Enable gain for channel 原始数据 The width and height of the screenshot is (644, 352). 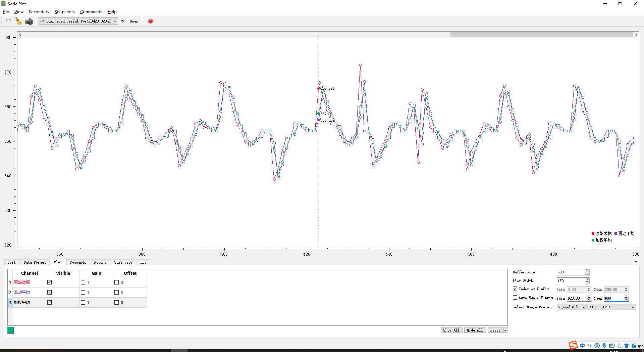click(83, 282)
